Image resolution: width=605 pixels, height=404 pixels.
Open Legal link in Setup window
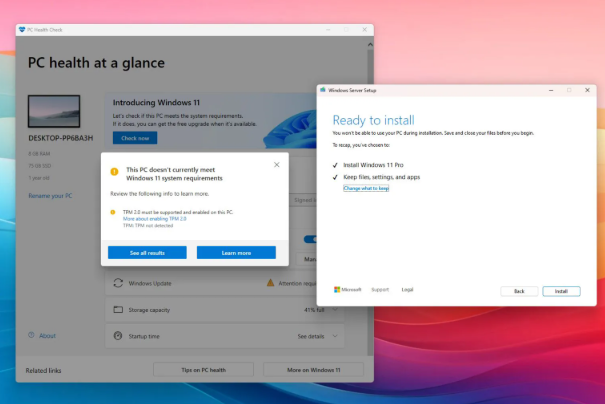tap(407, 289)
